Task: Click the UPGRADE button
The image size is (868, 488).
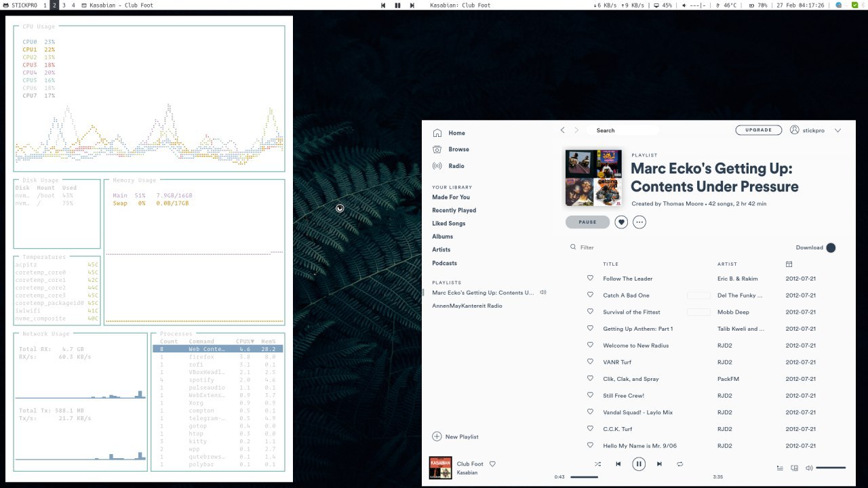Action: [x=758, y=130]
